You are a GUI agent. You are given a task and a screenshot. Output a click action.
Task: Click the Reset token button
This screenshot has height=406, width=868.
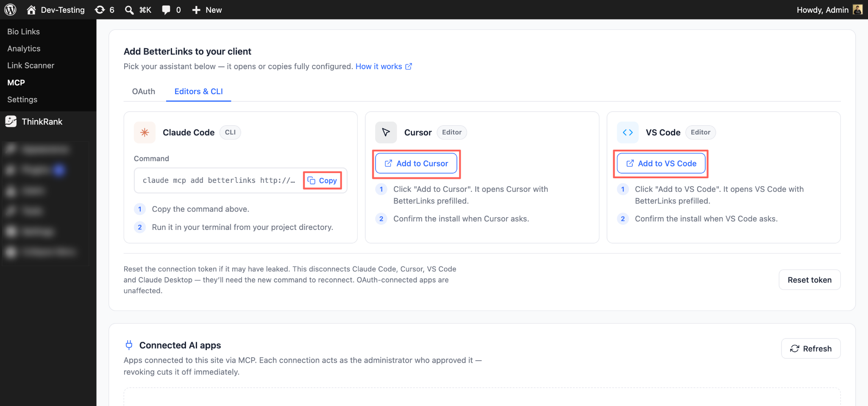810,280
